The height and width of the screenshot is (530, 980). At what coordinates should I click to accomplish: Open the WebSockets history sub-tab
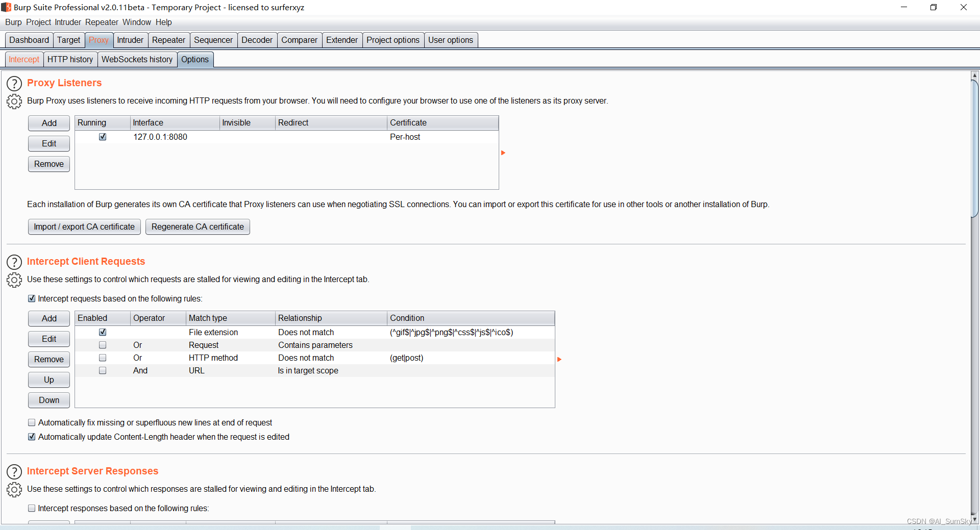point(137,59)
